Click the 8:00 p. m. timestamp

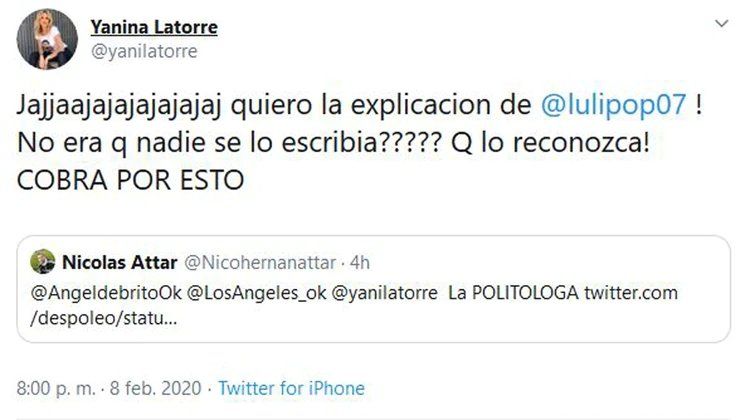click(56, 388)
